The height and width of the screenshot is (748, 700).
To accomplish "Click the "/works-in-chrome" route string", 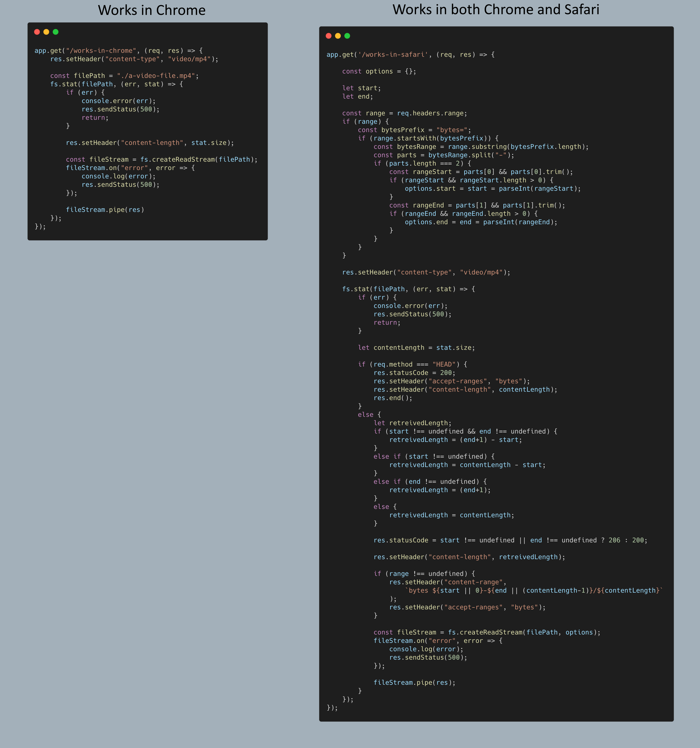I will click(x=101, y=51).
